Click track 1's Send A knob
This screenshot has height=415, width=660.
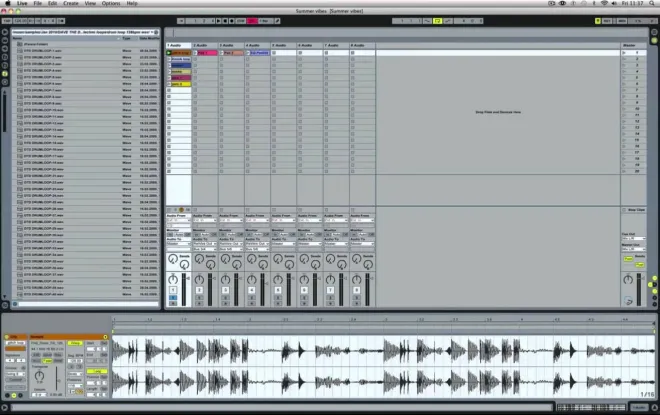coord(173,258)
